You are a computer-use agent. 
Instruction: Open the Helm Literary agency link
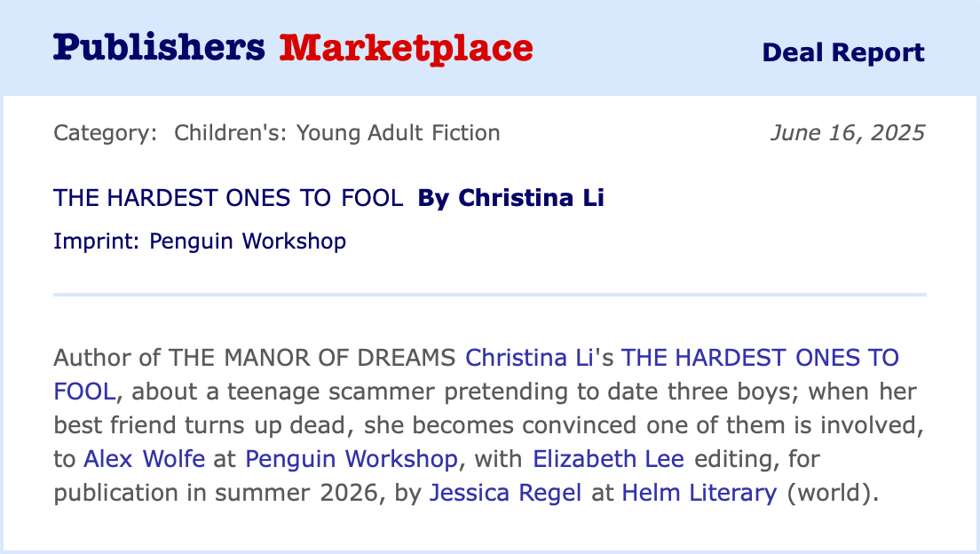(699, 493)
